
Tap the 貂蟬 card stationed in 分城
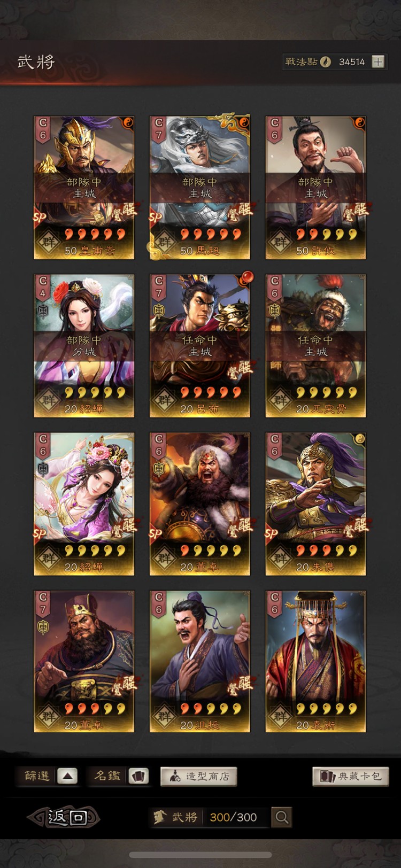[x=84, y=346]
